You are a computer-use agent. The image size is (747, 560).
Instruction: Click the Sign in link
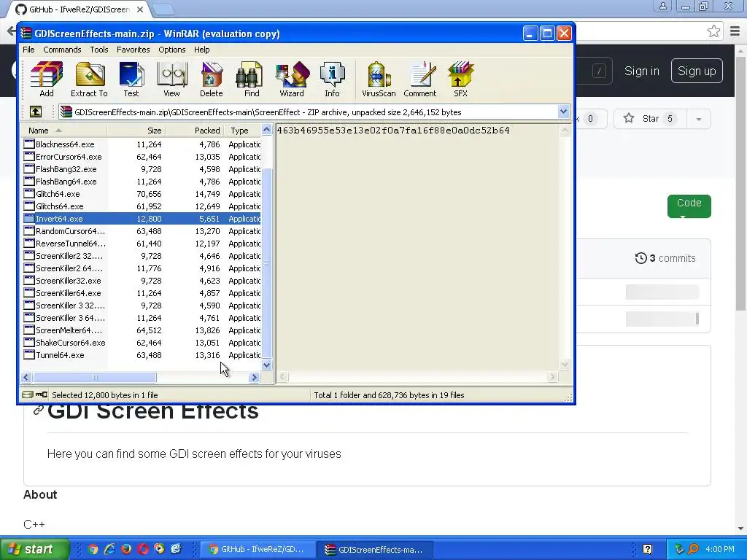coord(642,71)
